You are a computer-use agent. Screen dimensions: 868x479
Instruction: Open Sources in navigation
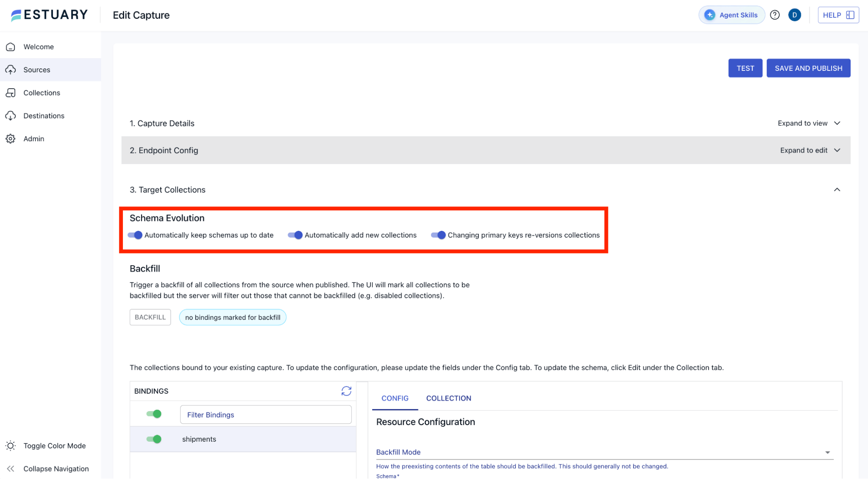(x=50, y=70)
